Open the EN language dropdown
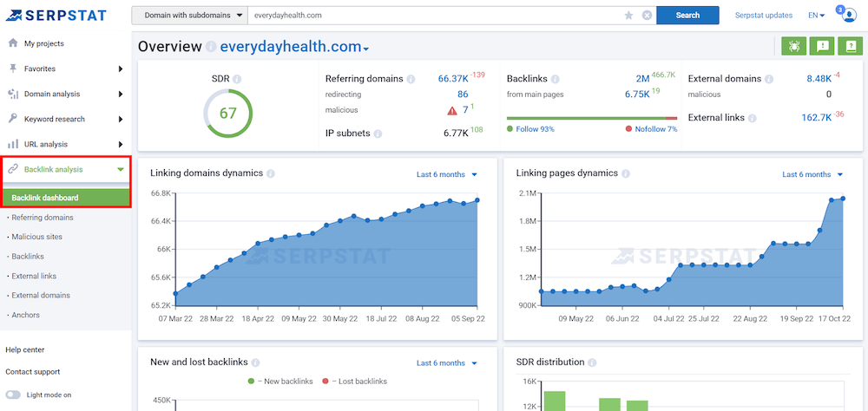Viewport: 868px width, 411px height. [x=816, y=16]
